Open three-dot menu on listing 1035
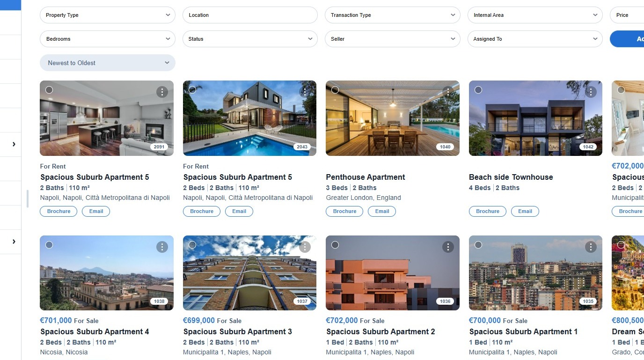Viewport: 644px width, 360px height. pyautogui.click(x=591, y=247)
